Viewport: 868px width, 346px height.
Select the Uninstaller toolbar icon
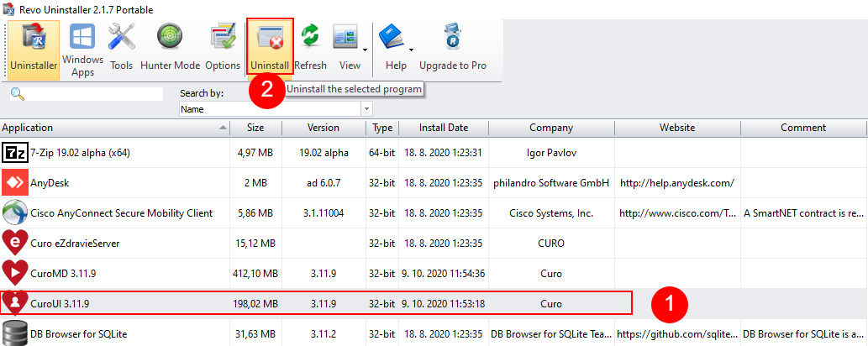[x=34, y=50]
